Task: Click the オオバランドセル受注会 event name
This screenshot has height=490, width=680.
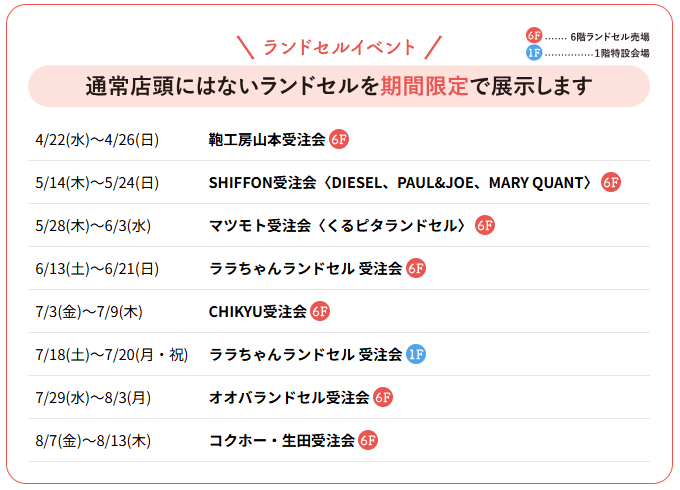Action: coord(289,397)
